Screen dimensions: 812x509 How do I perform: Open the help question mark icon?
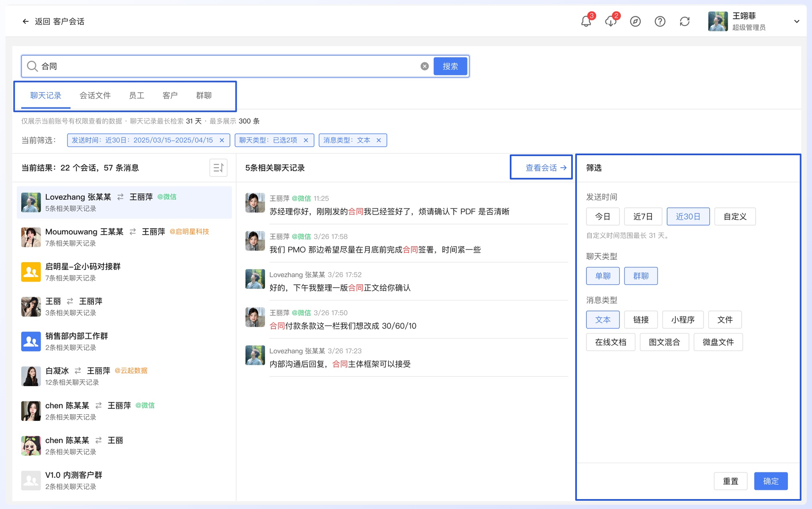pyautogui.click(x=660, y=22)
